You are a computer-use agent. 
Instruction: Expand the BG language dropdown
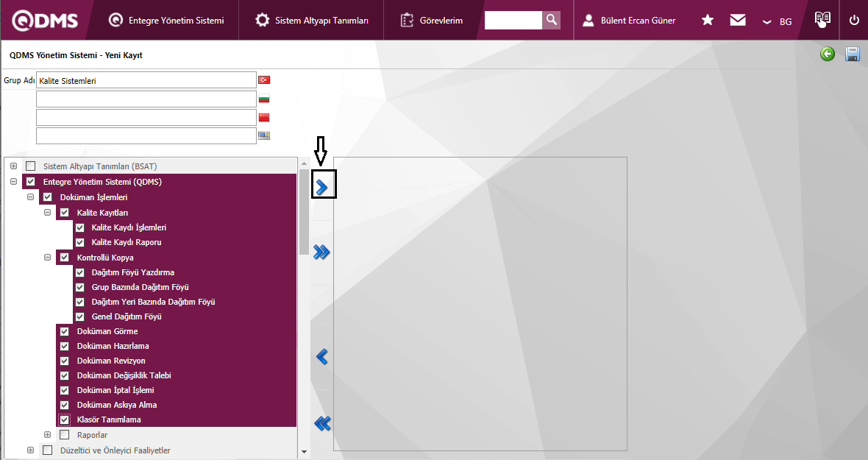778,21
